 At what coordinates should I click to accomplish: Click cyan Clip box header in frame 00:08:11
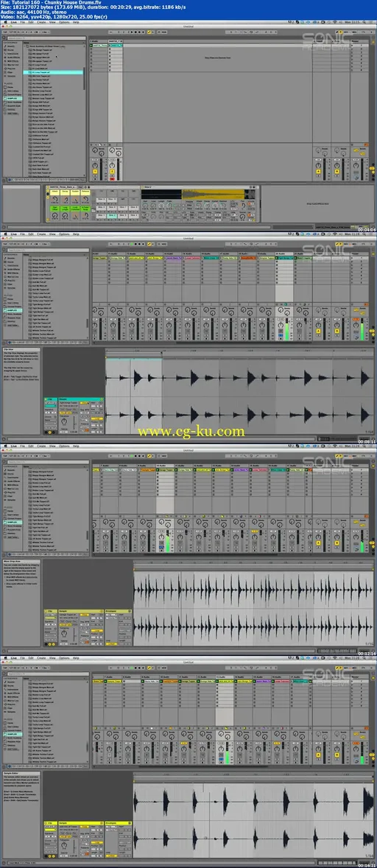(x=50, y=399)
